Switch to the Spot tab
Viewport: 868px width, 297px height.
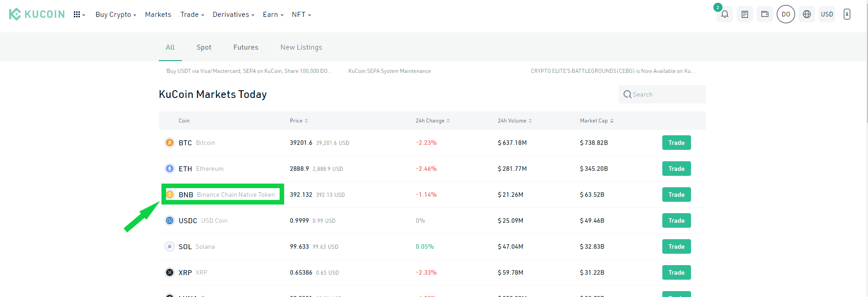(204, 47)
